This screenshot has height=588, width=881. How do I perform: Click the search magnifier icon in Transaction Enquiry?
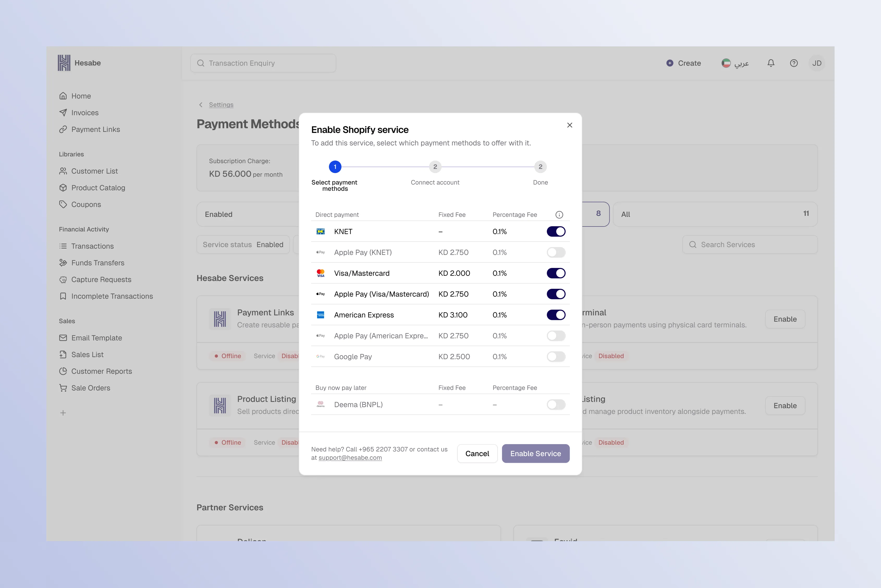pos(201,63)
